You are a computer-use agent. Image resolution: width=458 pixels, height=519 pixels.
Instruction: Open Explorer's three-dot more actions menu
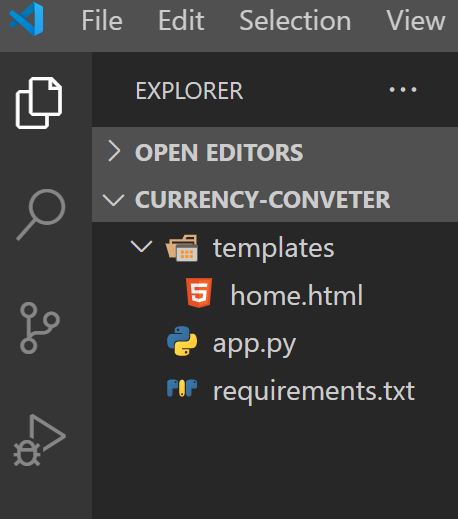click(403, 89)
